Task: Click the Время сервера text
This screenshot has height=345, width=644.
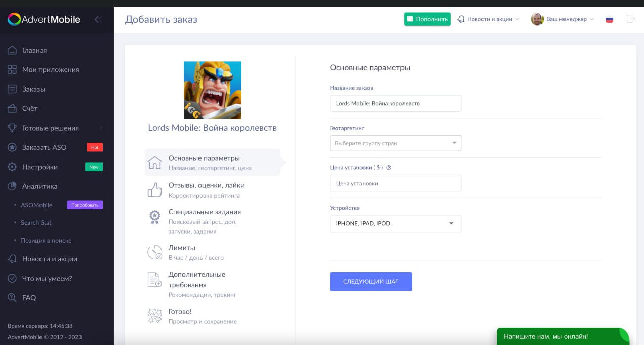Action: (x=40, y=326)
